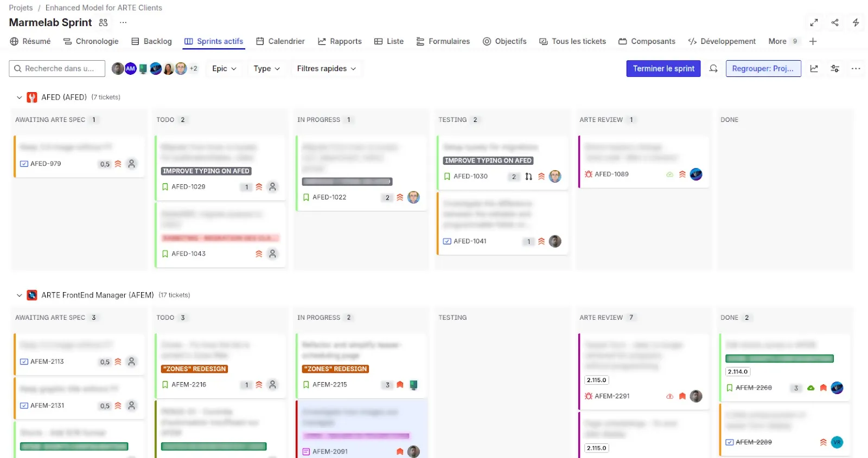868x458 pixels.
Task: Switch to the Liste tab
Action: pyautogui.click(x=389, y=41)
